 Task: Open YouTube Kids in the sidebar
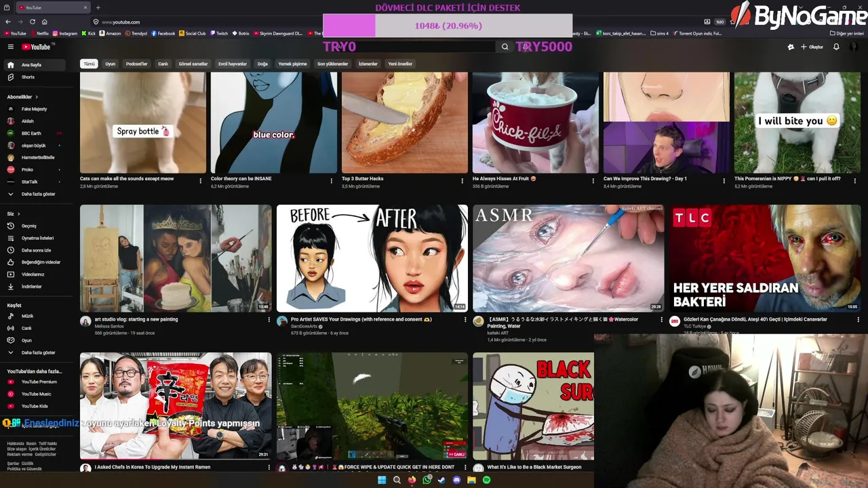pos(35,407)
